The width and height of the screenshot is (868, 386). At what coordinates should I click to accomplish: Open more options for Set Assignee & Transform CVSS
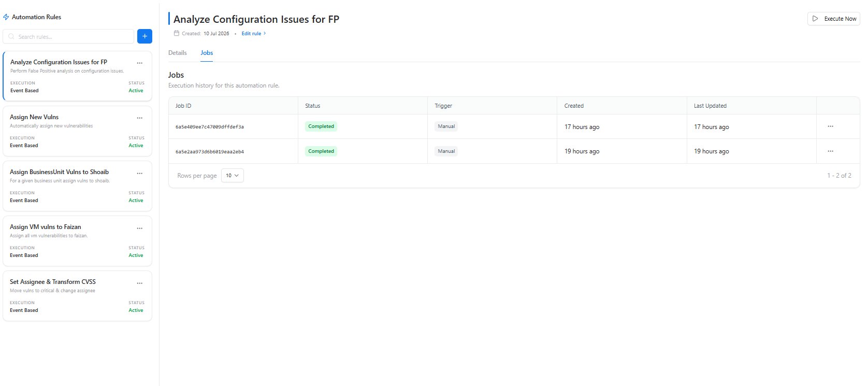(x=139, y=283)
